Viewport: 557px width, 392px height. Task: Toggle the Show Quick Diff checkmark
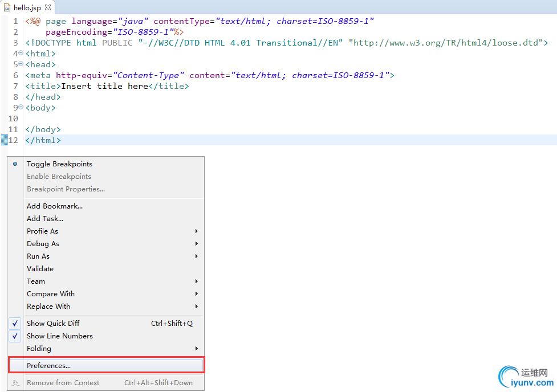[x=15, y=324]
